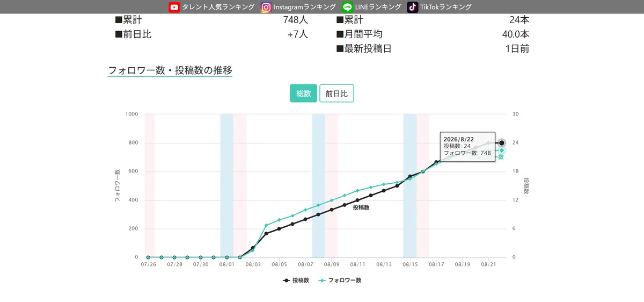644x302 pixels.
Task: Switch to the 前日比 chart tab
Action: click(x=336, y=93)
